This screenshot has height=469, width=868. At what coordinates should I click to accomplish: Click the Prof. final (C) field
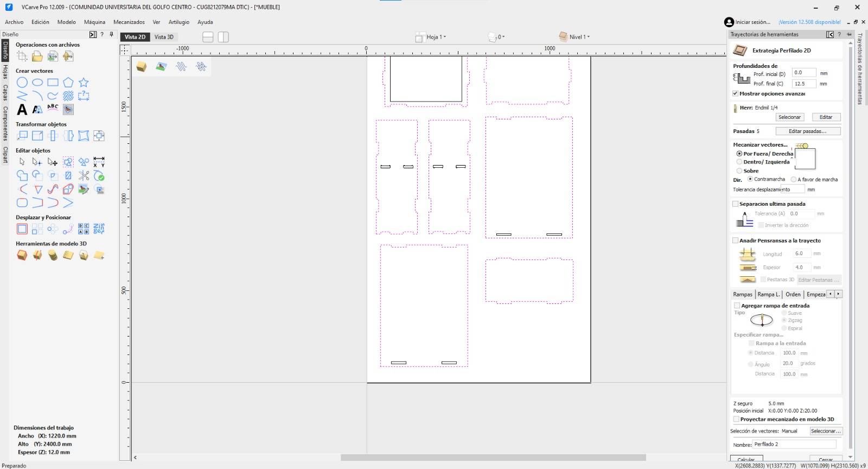(x=803, y=84)
